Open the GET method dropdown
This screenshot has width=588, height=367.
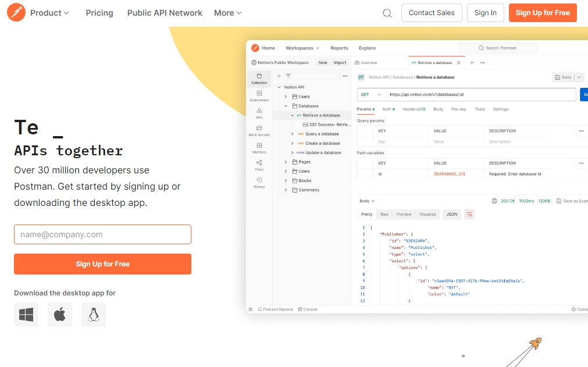371,94
